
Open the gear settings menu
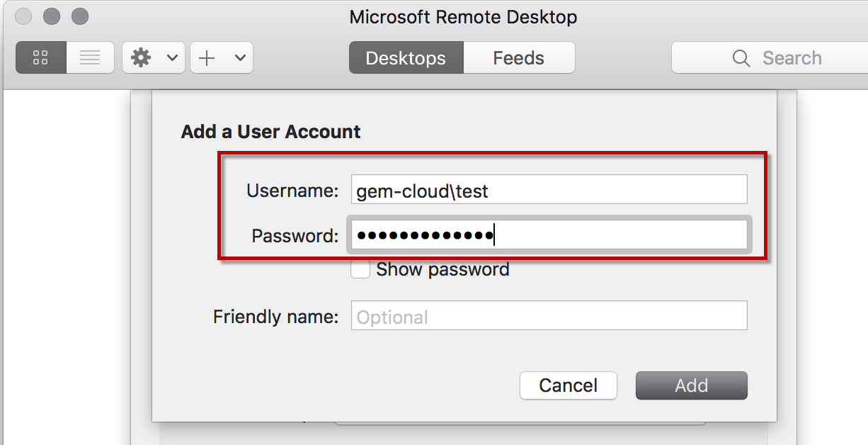tap(142, 57)
